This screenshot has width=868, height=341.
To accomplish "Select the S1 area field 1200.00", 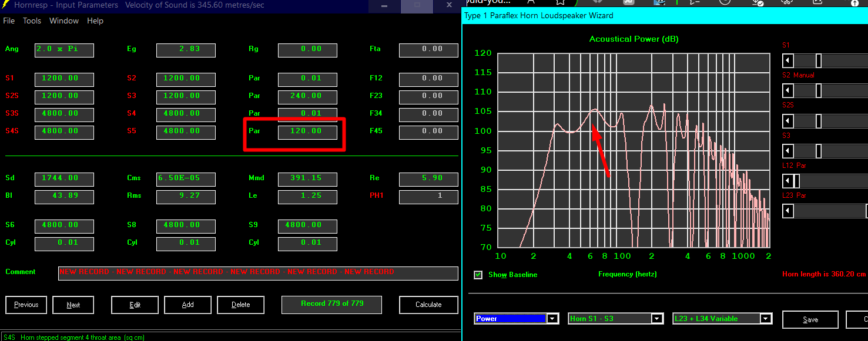I will click(x=64, y=79).
